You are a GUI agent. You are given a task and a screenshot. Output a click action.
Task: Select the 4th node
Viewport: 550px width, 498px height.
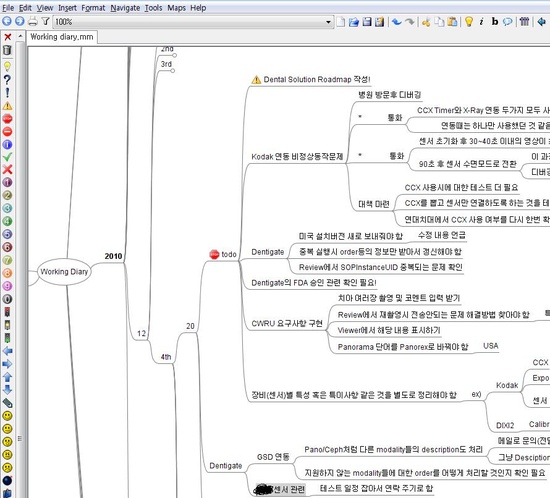(x=166, y=357)
